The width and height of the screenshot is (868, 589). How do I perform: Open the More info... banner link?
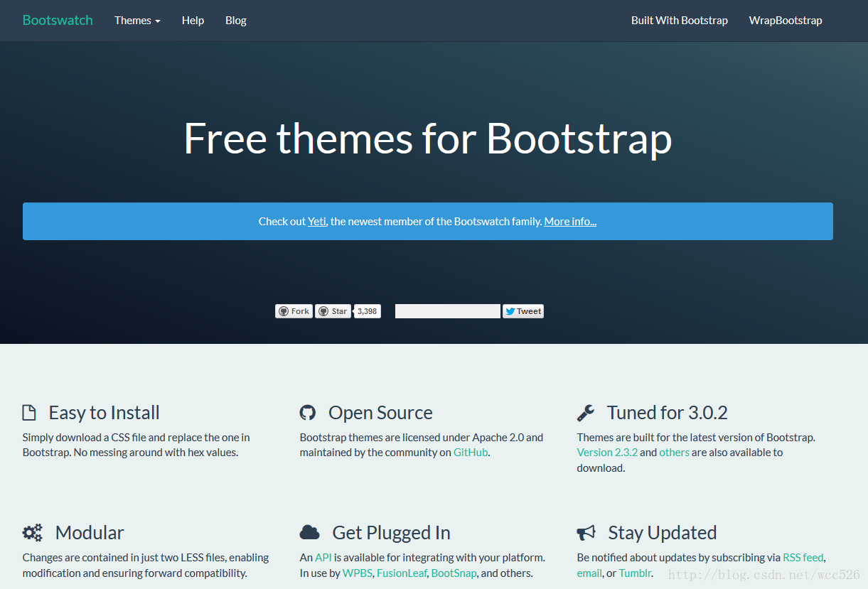[x=570, y=221]
